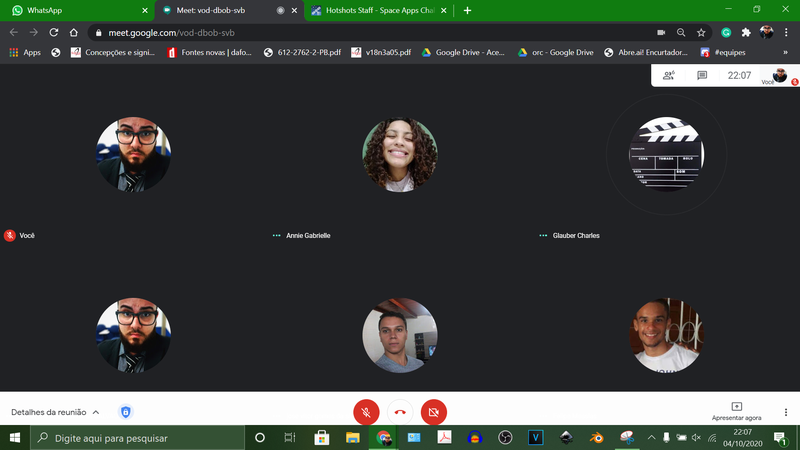Open File Explorer from the taskbar

(x=353, y=438)
